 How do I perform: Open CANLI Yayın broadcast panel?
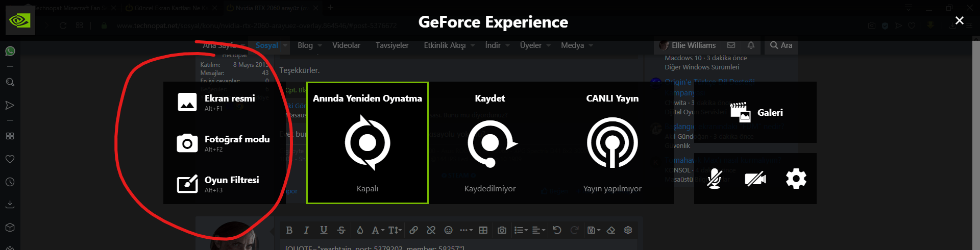point(612,143)
